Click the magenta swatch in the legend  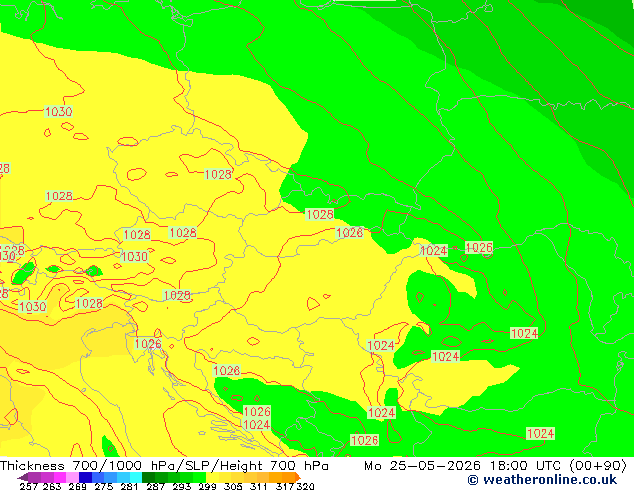pos(60,477)
